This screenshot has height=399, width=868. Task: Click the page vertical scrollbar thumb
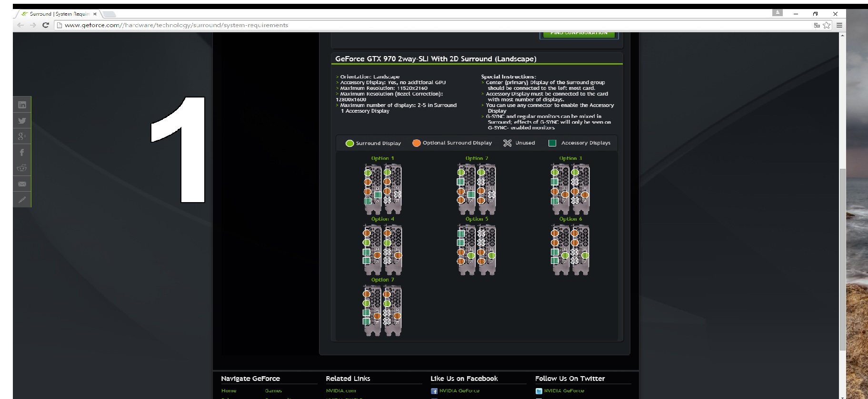coord(842,259)
